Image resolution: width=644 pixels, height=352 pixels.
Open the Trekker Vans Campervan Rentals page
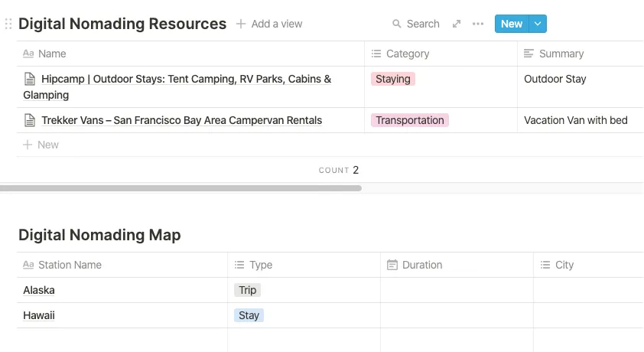tap(181, 120)
